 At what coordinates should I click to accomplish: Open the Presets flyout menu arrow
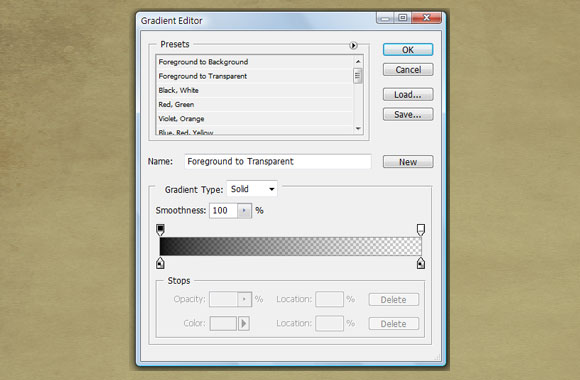[353, 45]
